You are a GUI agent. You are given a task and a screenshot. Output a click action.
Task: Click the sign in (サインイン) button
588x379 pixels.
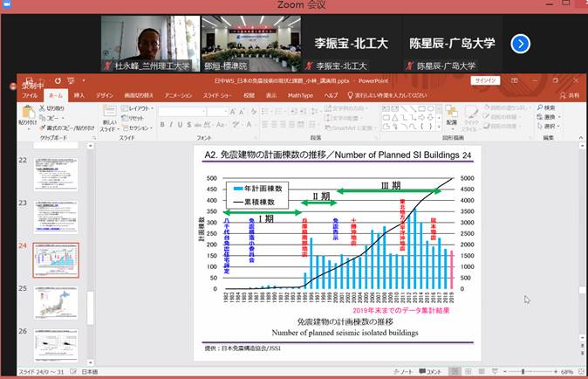[x=484, y=80]
